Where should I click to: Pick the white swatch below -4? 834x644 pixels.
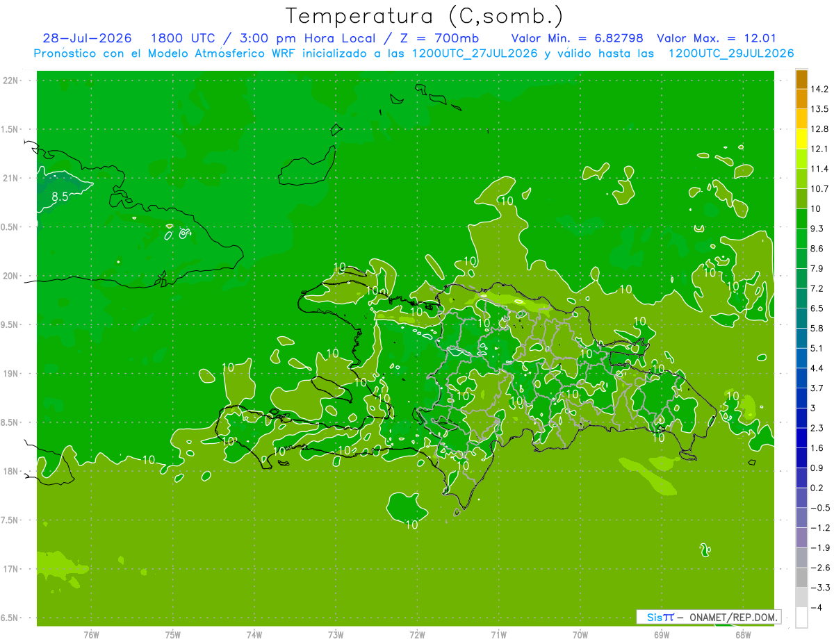coord(801,617)
